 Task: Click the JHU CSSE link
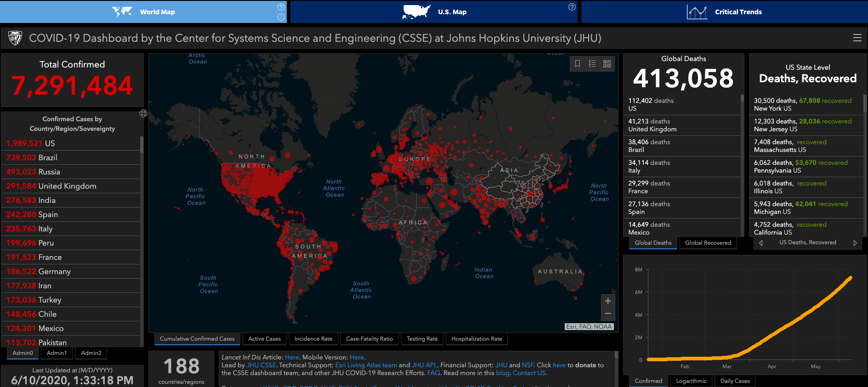[261, 365]
